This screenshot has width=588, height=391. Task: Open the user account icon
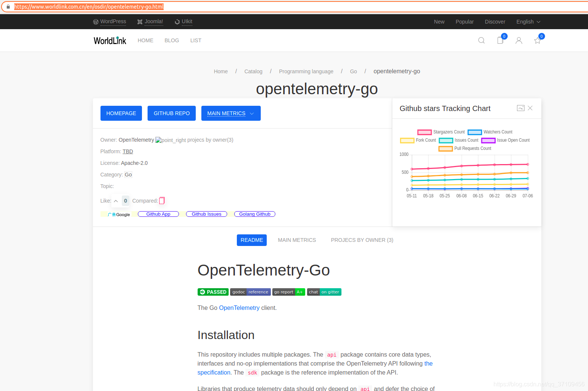(519, 40)
